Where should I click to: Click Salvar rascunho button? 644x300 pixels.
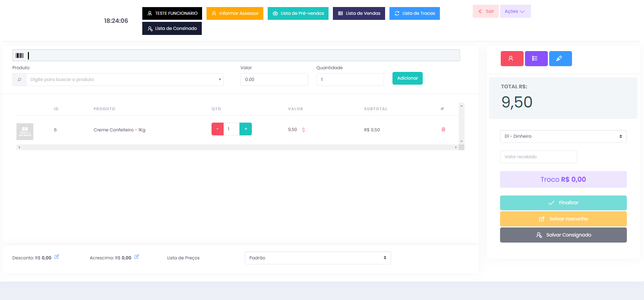coord(563,219)
